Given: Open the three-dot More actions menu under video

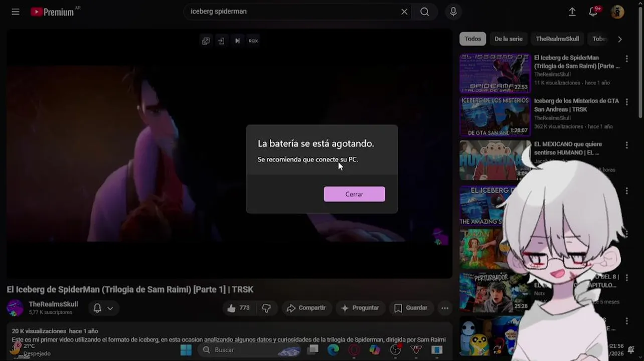Looking at the screenshot, I should (x=445, y=308).
